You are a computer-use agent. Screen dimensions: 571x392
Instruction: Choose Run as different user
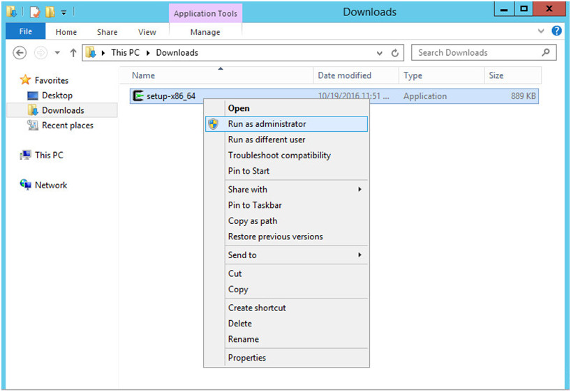[x=287, y=140]
